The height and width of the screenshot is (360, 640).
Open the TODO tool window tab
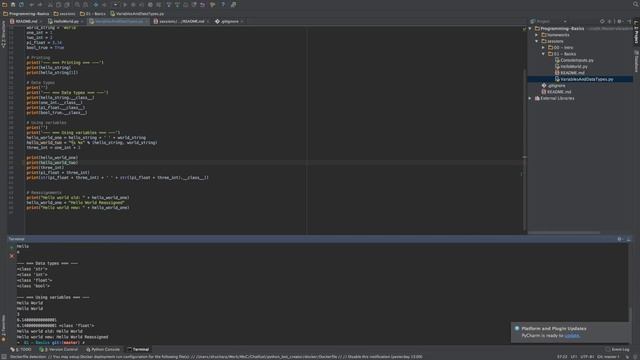click(21, 349)
